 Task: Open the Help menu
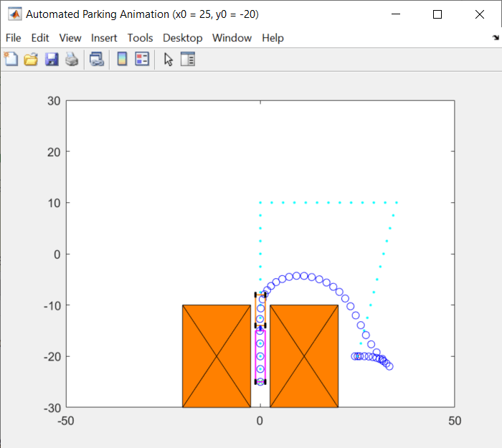[273, 38]
